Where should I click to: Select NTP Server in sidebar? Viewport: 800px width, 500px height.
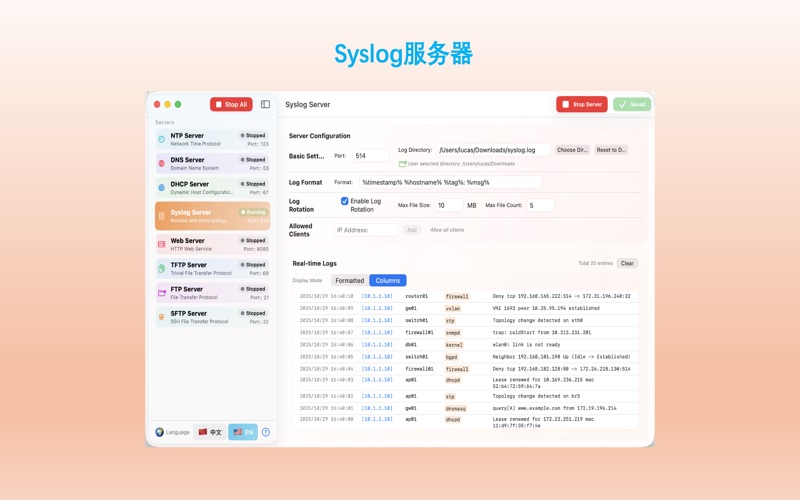pos(213,139)
